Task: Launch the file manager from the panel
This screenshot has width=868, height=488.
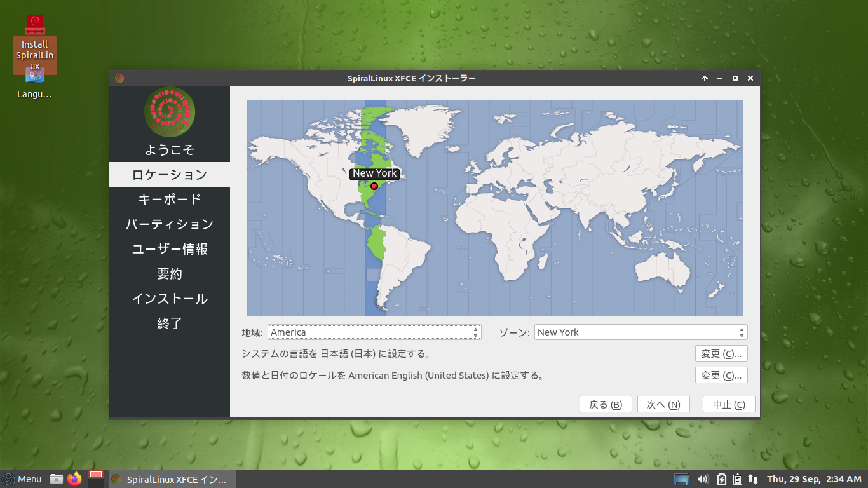Action: (57, 479)
